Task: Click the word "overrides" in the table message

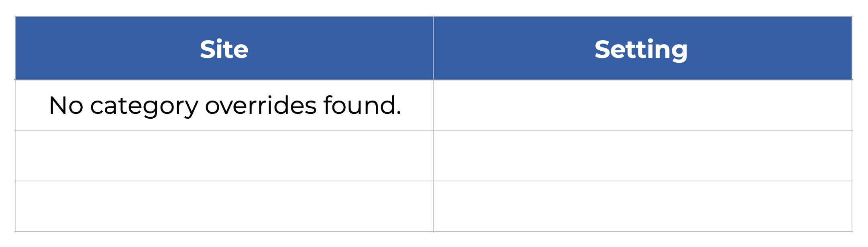Action: 261,105
